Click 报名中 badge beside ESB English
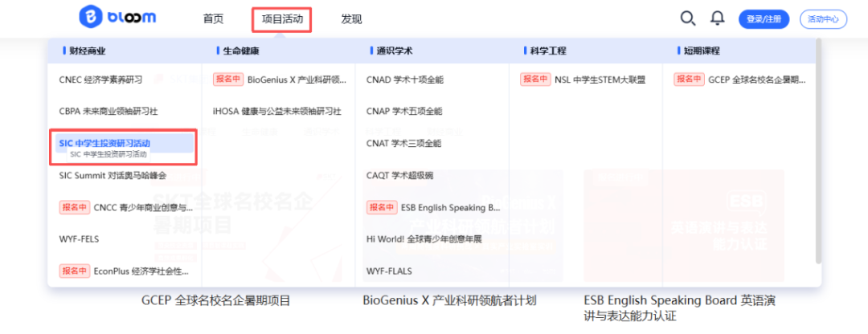 382,207
